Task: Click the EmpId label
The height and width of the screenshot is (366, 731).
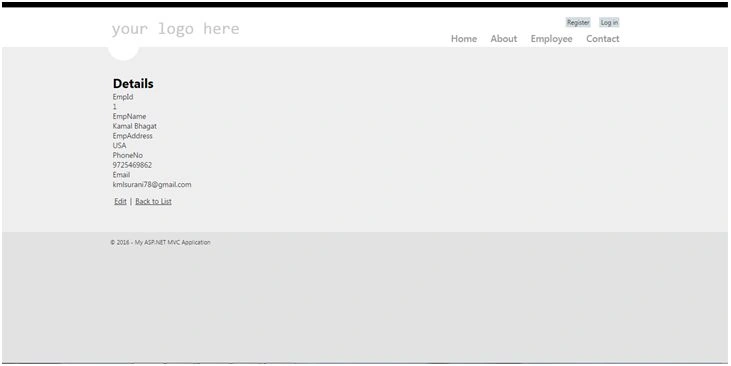Action: click(123, 97)
